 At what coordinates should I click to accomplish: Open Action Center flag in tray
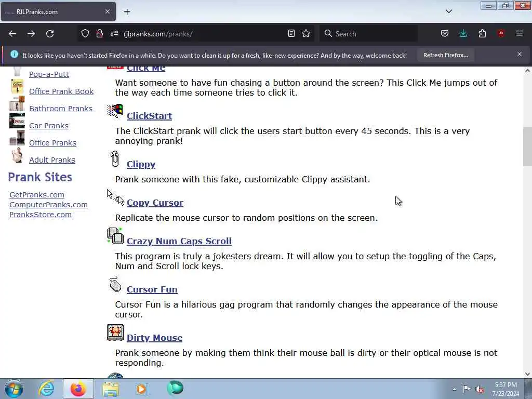coord(467,389)
